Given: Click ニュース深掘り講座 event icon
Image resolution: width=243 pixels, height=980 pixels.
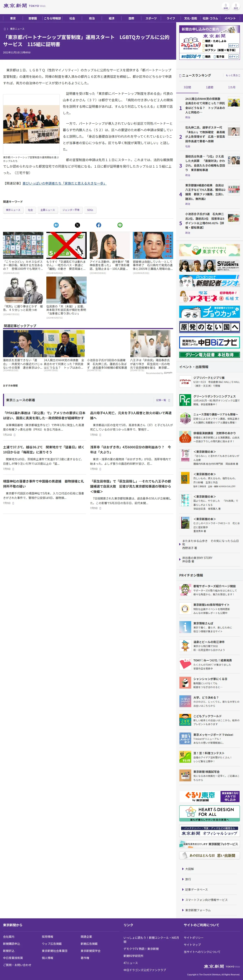Looking at the screenshot, I should pyautogui.click(x=185, y=418).
